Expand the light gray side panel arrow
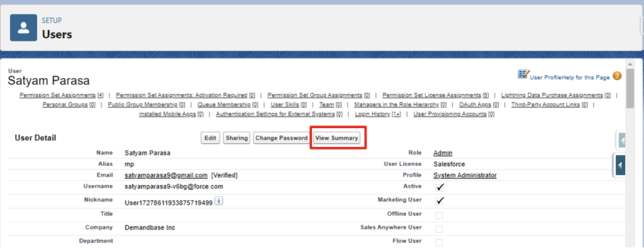Screen dimensions: 644x250 click(x=621, y=140)
